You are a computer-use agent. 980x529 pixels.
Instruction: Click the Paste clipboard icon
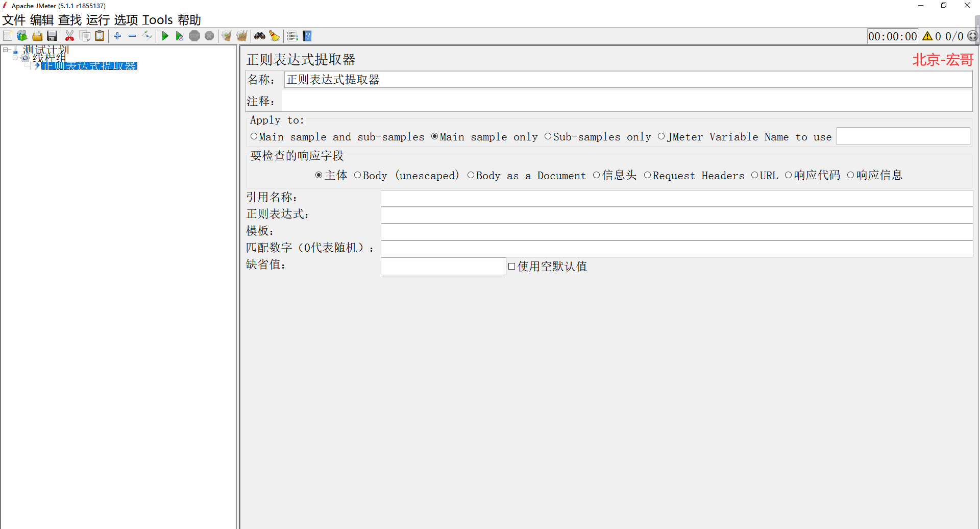click(100, 36)
